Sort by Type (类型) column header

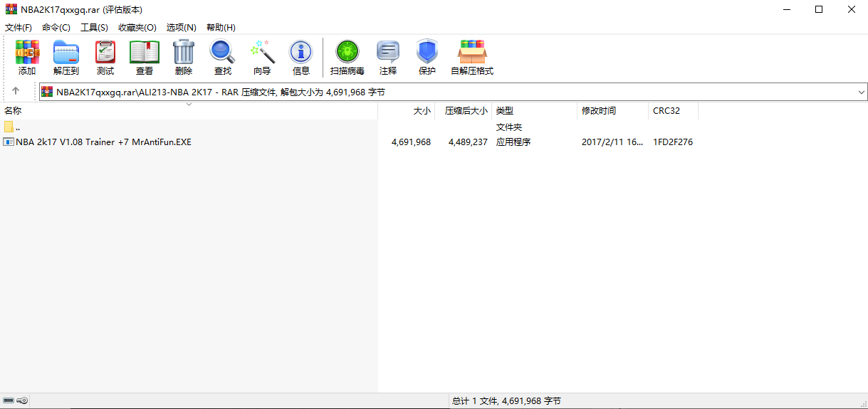point(534,111)
